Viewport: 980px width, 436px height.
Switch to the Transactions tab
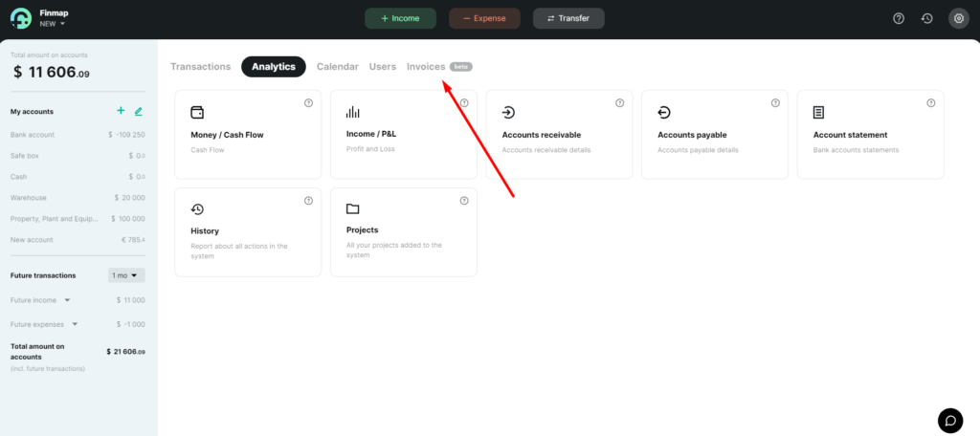(x=201, y=66)
